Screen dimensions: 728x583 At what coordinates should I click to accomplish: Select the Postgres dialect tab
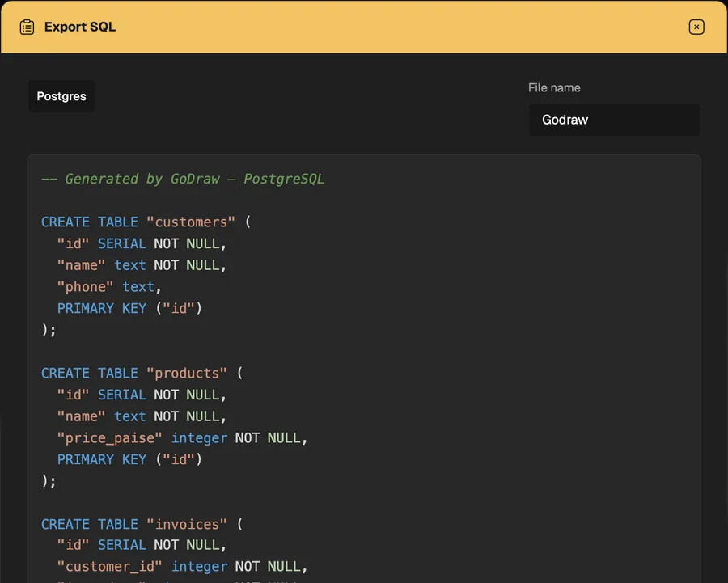pyautogui.click(x=61, y=96)
